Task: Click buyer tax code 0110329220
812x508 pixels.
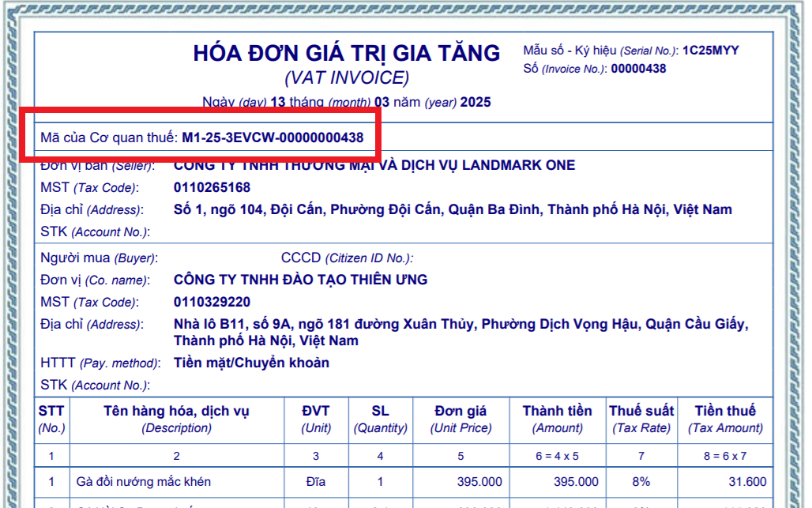Action: point(212,302)
